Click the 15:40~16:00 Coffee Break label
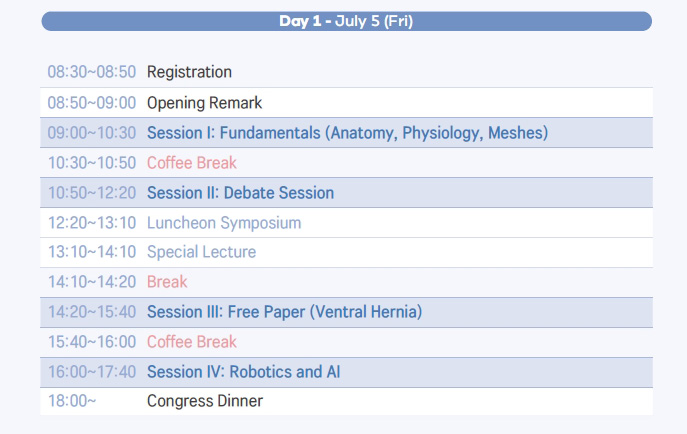 [x=192, y=342]
